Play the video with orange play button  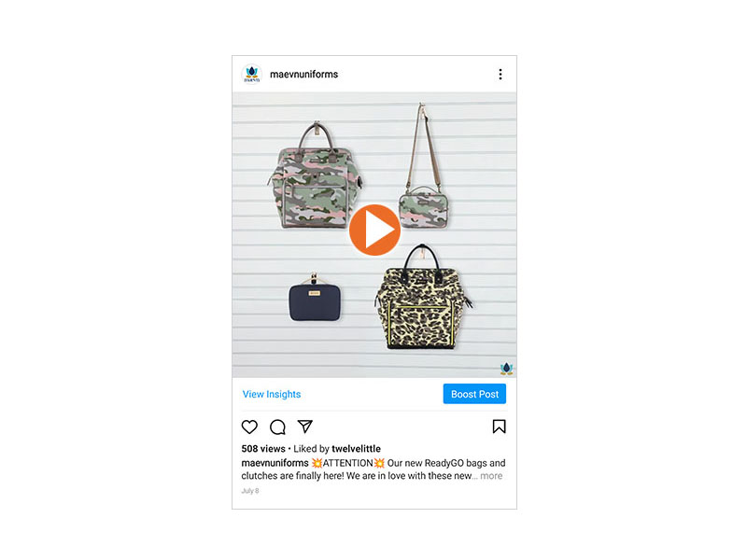(374, 230)
